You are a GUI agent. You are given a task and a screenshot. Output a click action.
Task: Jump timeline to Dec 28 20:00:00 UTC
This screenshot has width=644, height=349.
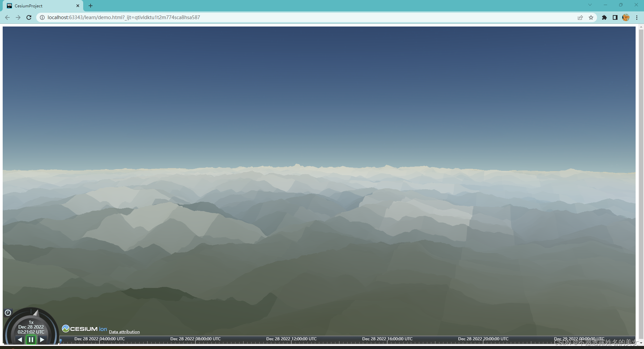pos(483,340)
